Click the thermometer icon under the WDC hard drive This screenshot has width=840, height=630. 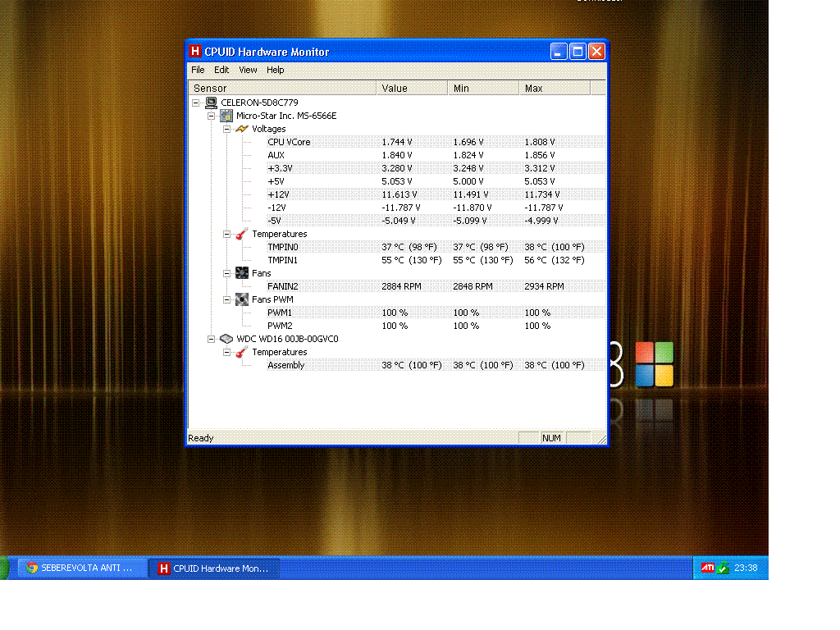tap(242, 352)
